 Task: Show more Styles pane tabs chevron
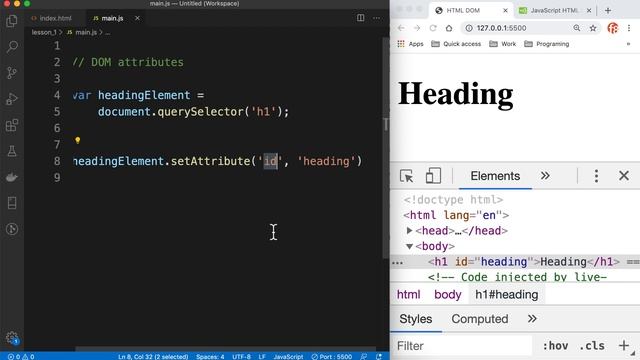point(532,319)
